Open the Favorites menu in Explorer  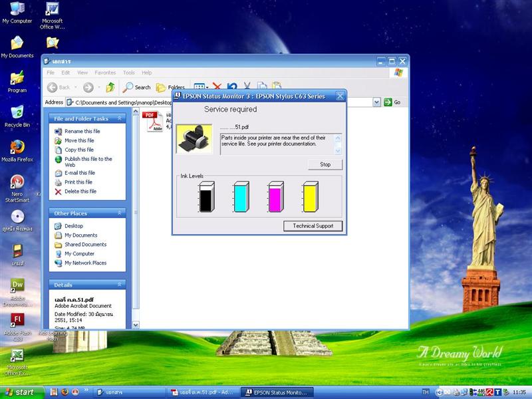(105, 72)
